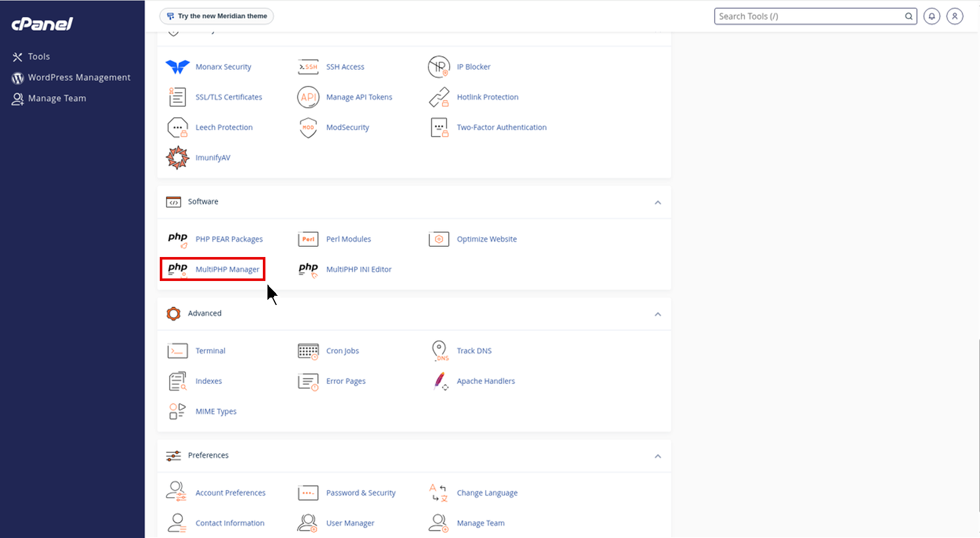980x538 pixels.
Task: Click SSL/TLS Certificates document icon
Action: coord(177,97)
